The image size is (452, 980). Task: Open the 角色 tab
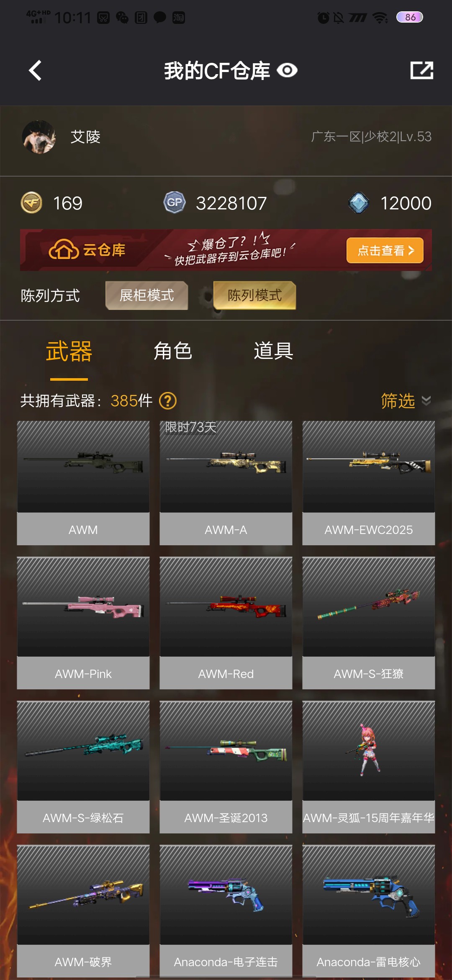(172, 351)
